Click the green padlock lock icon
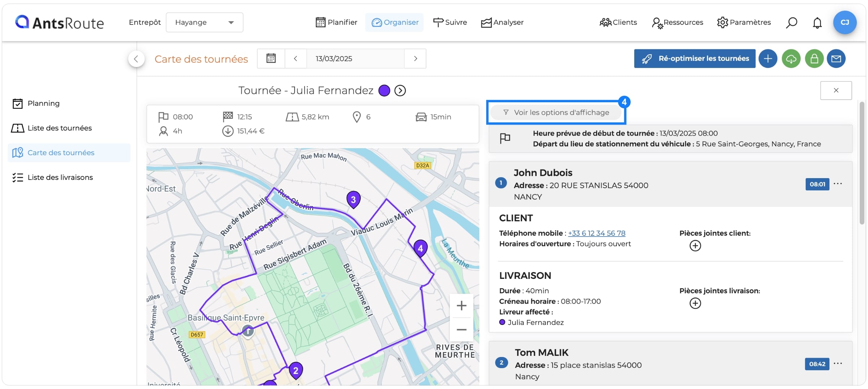Image resolution: width=868 pixels, height=389 pixels. [814, 58]
